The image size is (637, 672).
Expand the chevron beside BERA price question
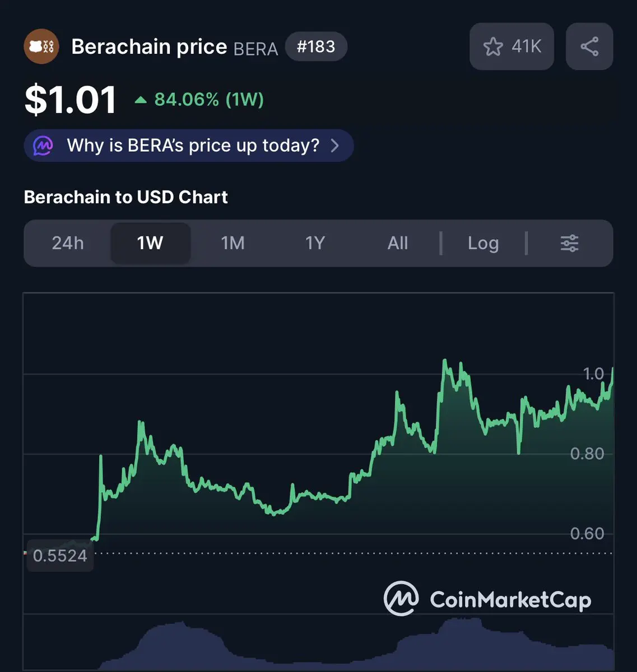tap(335, 146)
